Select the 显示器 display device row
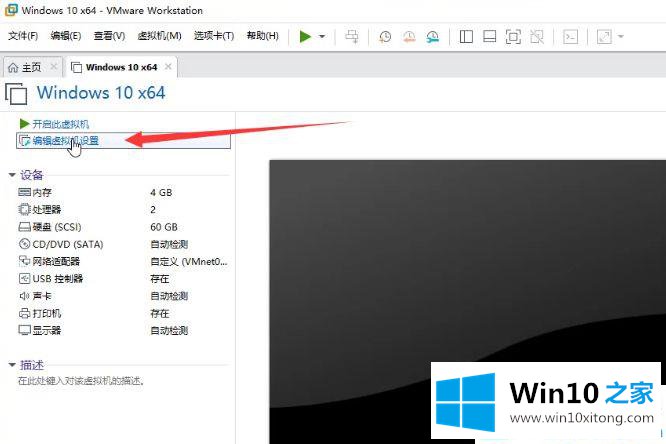The width and height of the screenshot is (666, 444). [x=123, y=330]
